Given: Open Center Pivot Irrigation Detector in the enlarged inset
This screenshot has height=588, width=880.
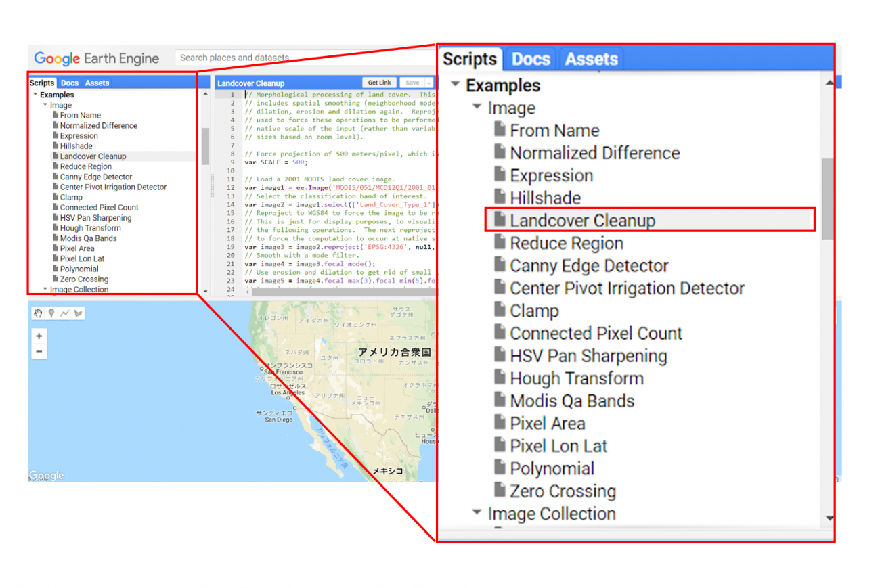Looking at the screenshot, I should (627, 288).
